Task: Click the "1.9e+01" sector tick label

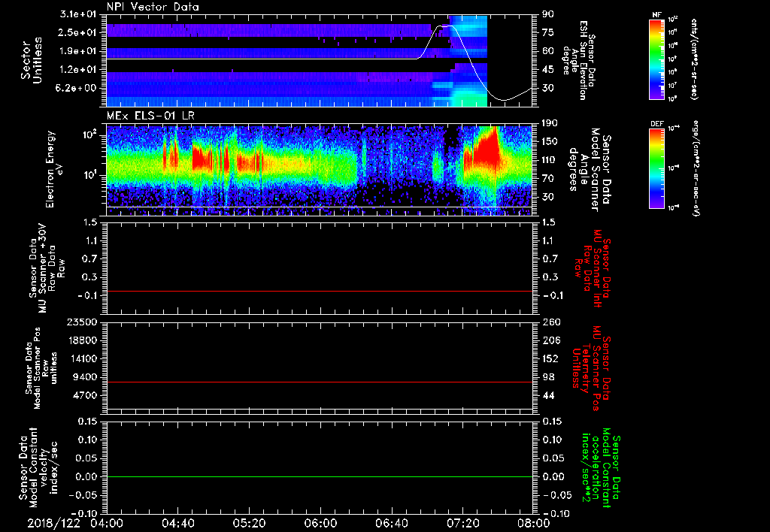Action: point(77,51)
